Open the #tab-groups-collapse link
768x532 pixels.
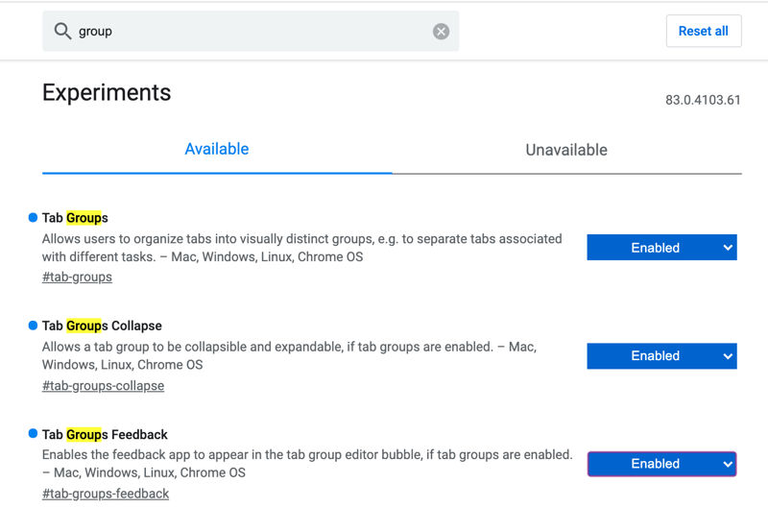[x=103, y=385]
